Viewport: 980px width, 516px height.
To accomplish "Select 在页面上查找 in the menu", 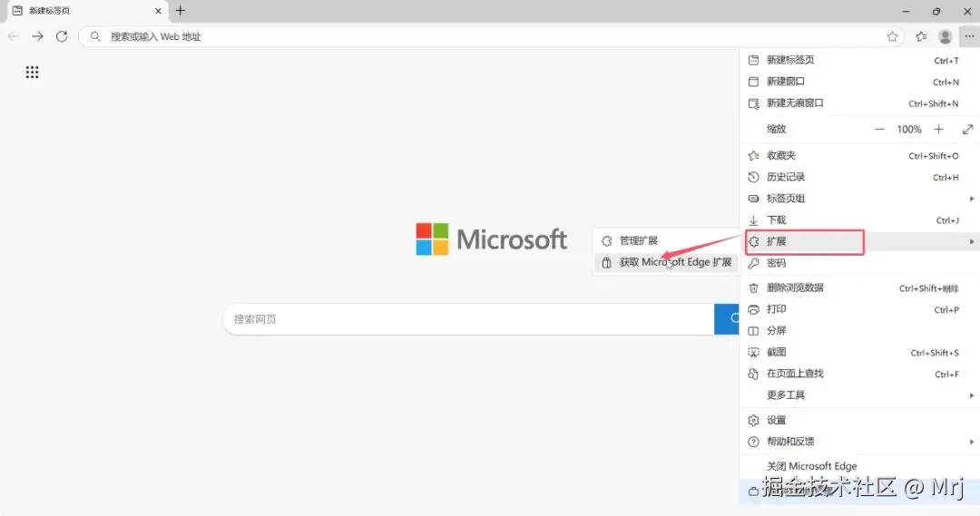I will (859, 374).
